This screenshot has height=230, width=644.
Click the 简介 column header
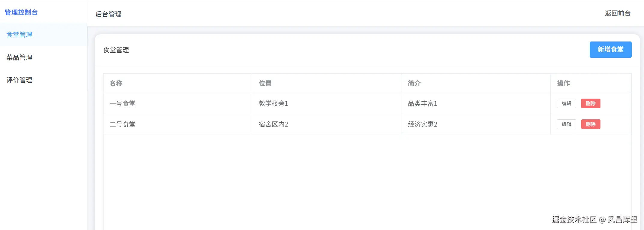tap(476, 83)
